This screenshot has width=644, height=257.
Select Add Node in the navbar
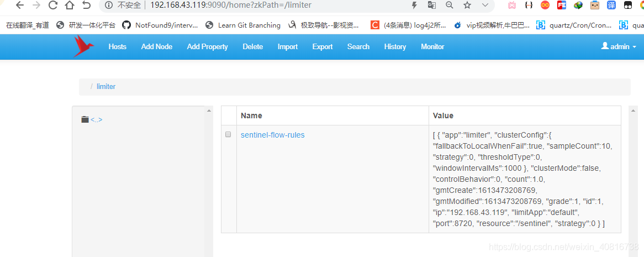click(x=157, y=46)
